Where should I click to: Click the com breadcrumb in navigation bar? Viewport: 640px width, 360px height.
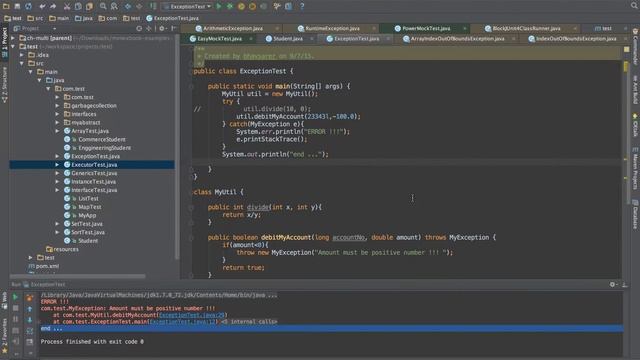(x=108, y=18)
